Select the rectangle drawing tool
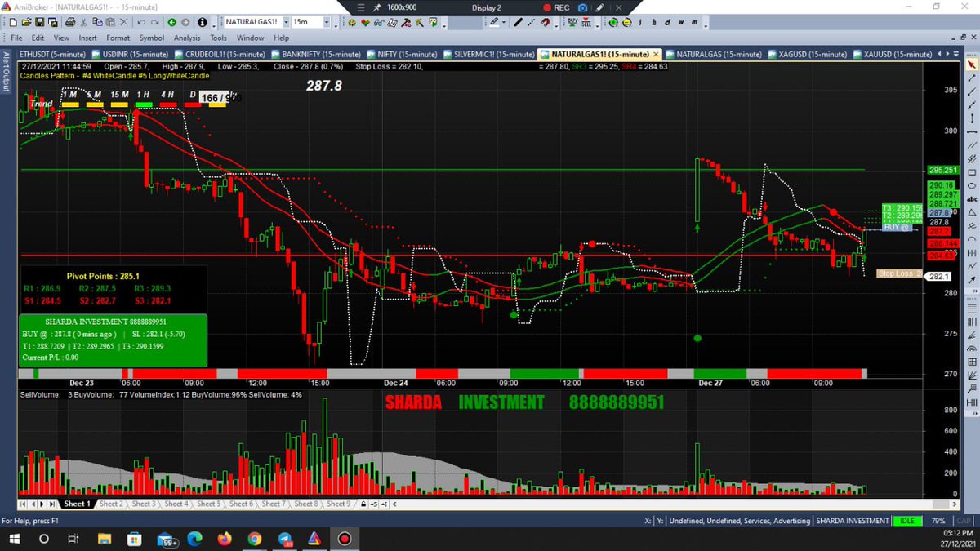The width and height of the screenshot is (980, 551). click(x=971, y=172)
